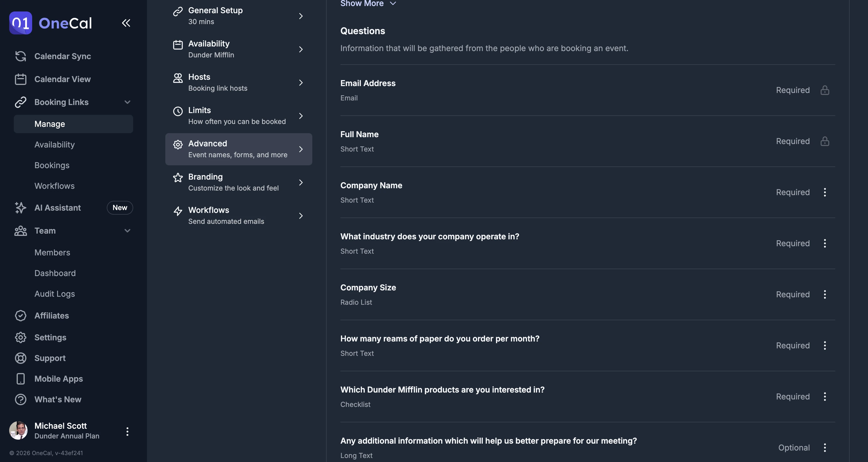Go to Audit Logs page
868x462 pixels.
[x=55, y=294]
